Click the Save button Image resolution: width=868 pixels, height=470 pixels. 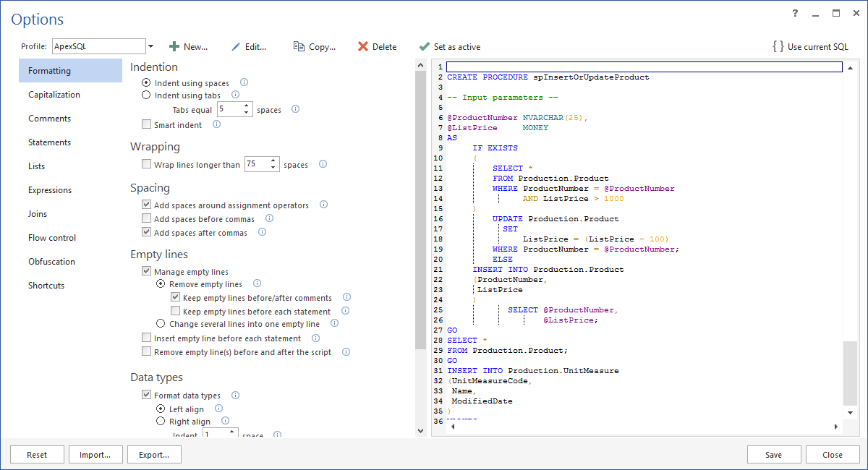pos(774,455)
